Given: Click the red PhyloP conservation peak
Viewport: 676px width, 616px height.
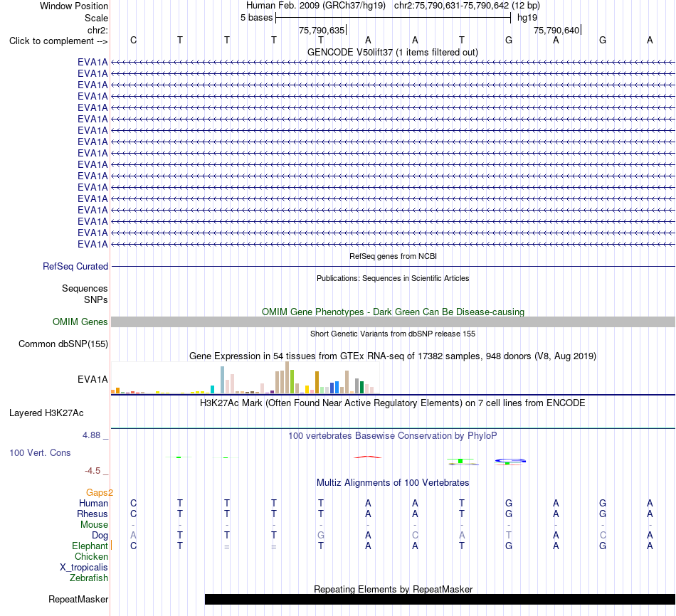Looking at the screenshot, I should point(368,457).
